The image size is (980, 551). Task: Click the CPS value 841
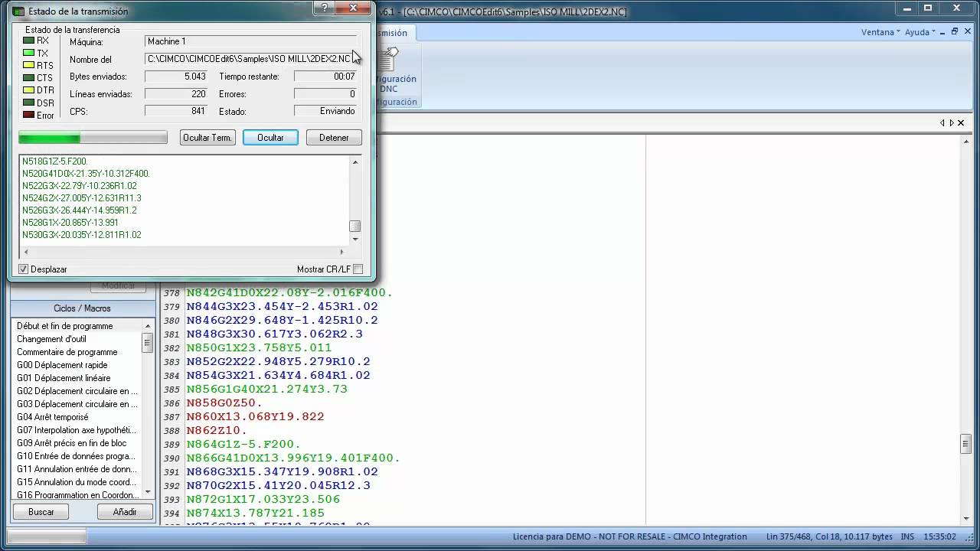176,111
